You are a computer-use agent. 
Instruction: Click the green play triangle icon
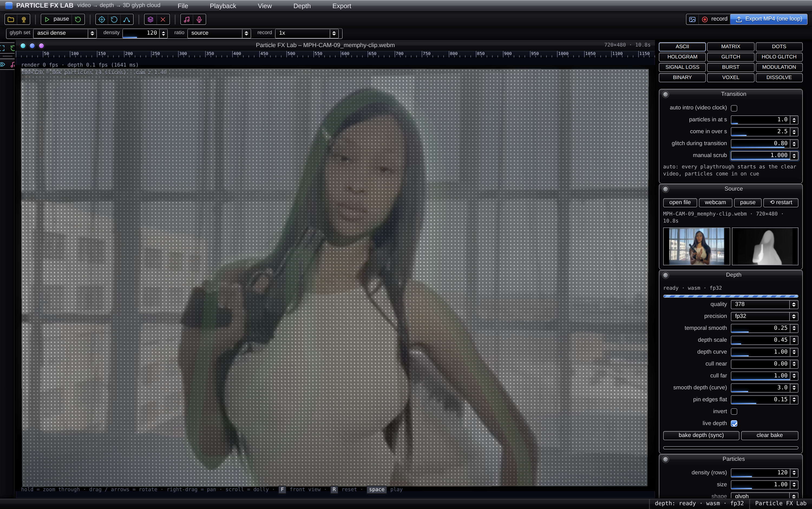(x=47, y=19)
